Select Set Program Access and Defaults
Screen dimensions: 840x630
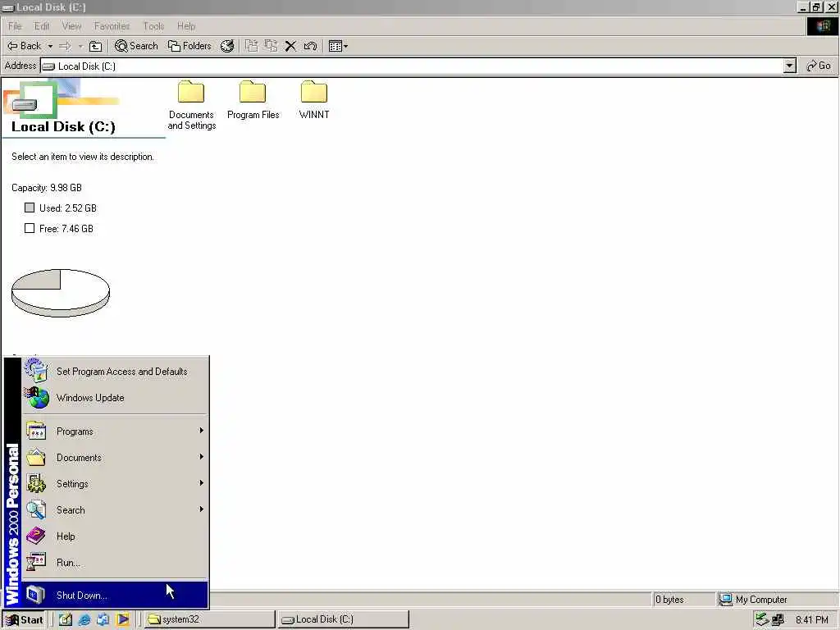[x=115, y=372]
